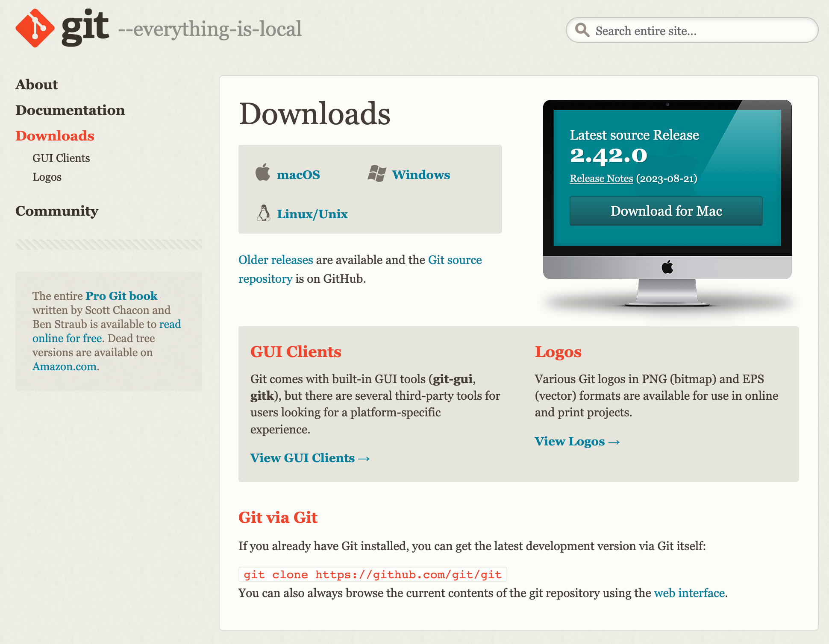Visit the Amazon.com link
829x644 pixels.
[x=65, y=366]
